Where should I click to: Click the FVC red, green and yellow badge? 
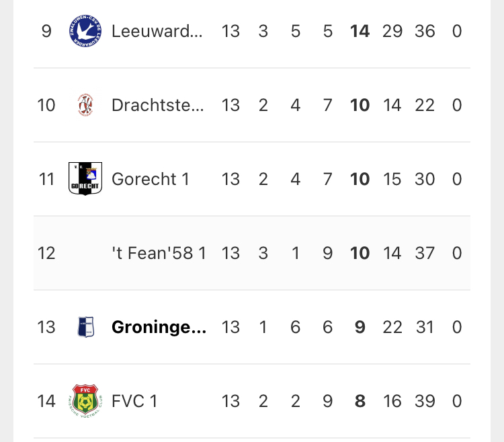click(85, 401)
